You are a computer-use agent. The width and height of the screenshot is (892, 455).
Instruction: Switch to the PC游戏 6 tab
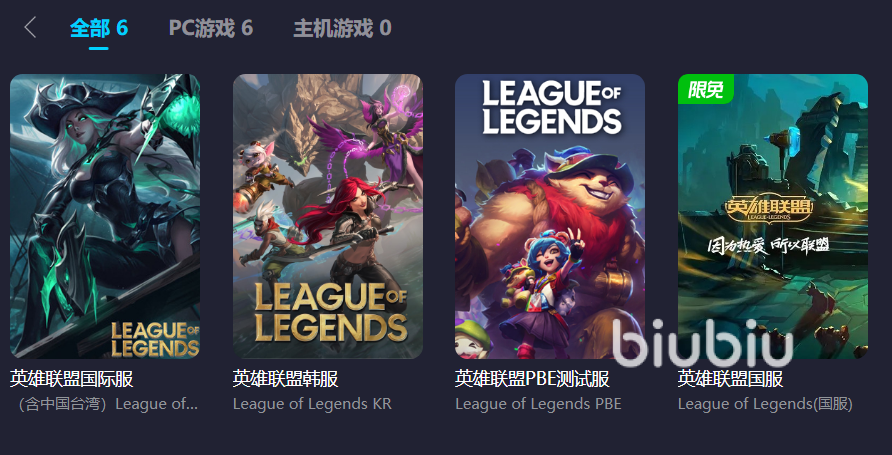pyautogui.click(x=210, y=28)
